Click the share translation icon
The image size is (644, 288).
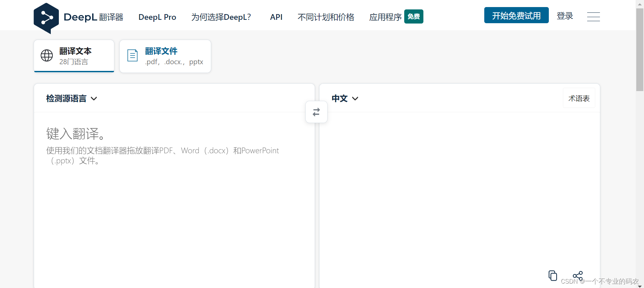578,276
